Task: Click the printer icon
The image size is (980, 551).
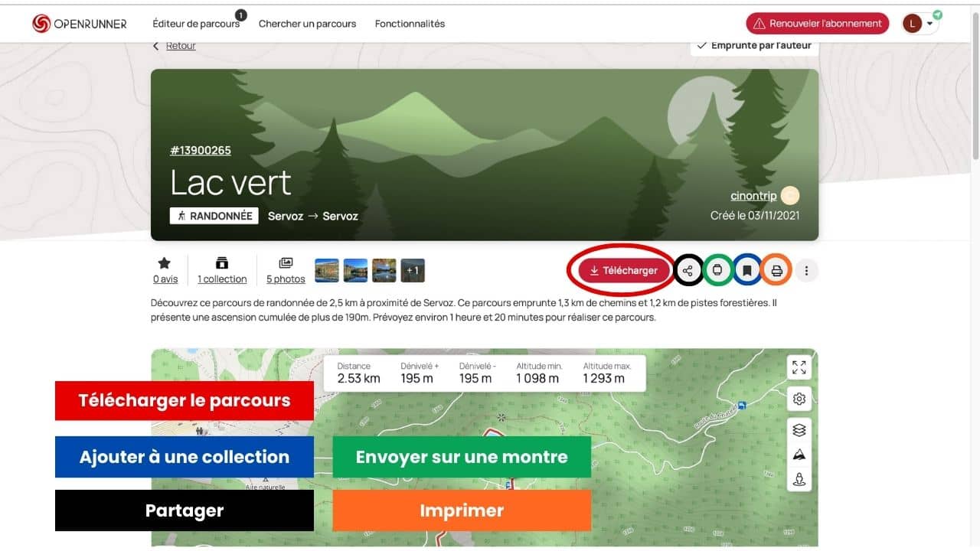Action: tap(776, 270)
